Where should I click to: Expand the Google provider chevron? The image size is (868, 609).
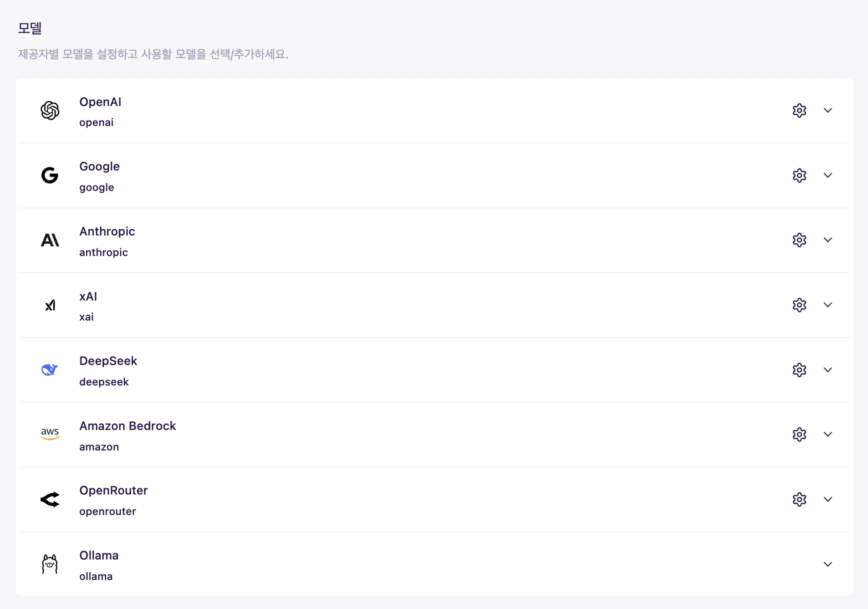click(827, 175)
